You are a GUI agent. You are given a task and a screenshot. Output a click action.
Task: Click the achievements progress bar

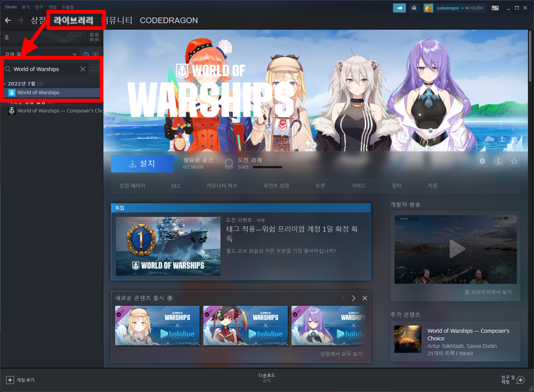[x=267, y=167]
